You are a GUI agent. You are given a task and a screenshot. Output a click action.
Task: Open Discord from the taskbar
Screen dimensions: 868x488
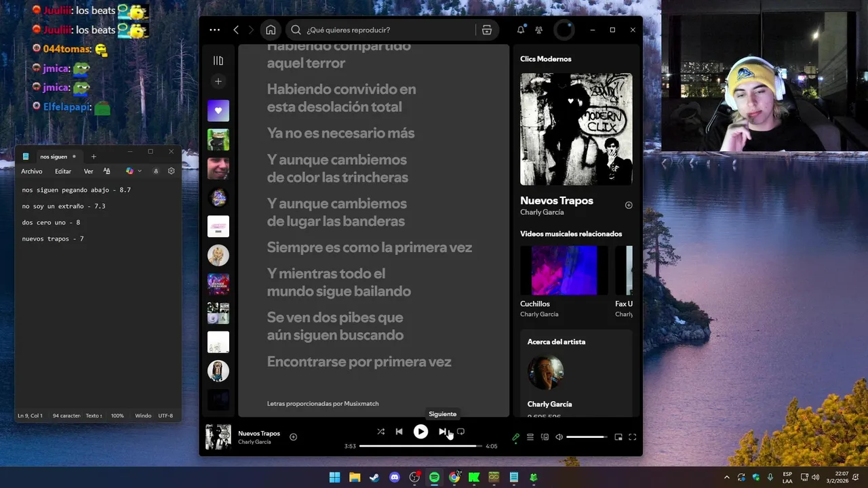tap(395, 477)
